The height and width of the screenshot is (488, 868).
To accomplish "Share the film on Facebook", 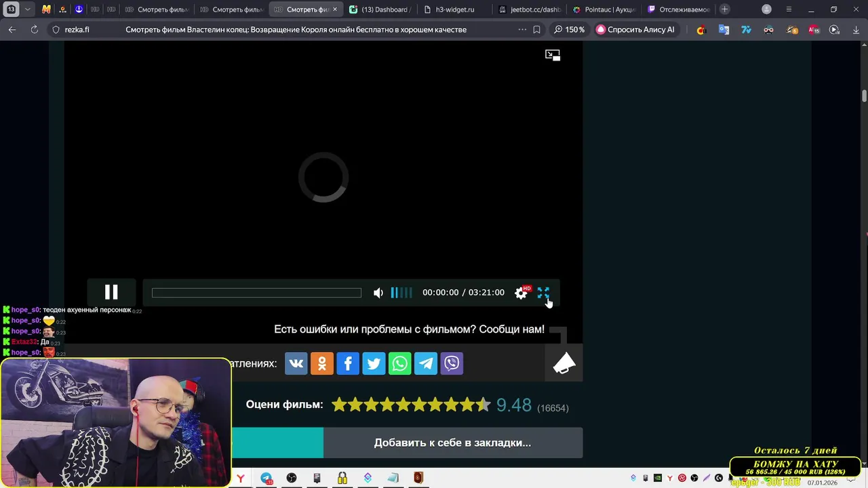I will (x=348, y=363).
